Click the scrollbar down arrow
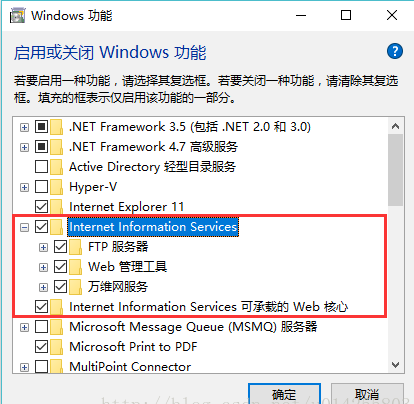 point(396,365)
